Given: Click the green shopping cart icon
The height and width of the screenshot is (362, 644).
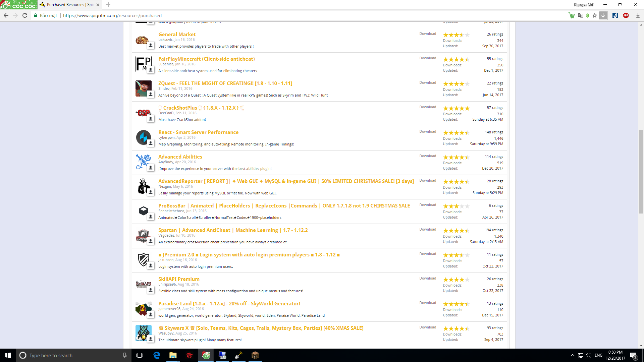Looking at the screenshot, I should click(572, 15).
